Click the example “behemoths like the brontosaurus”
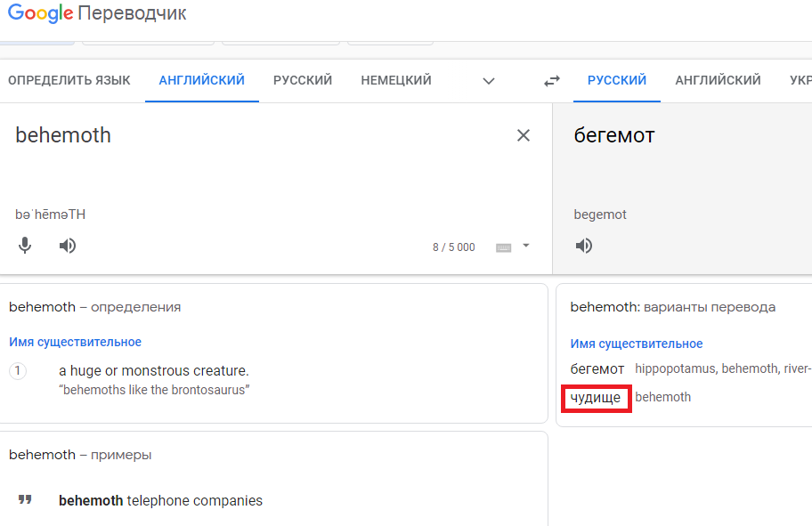Image resolution: width=812 pixels, height=526 pixels. point(154,390)
